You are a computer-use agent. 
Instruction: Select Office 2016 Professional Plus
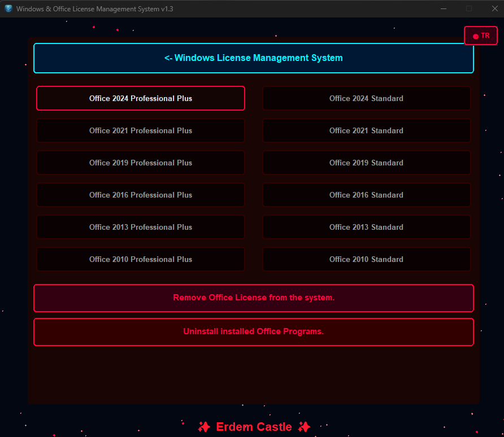[x=141, y=195]
